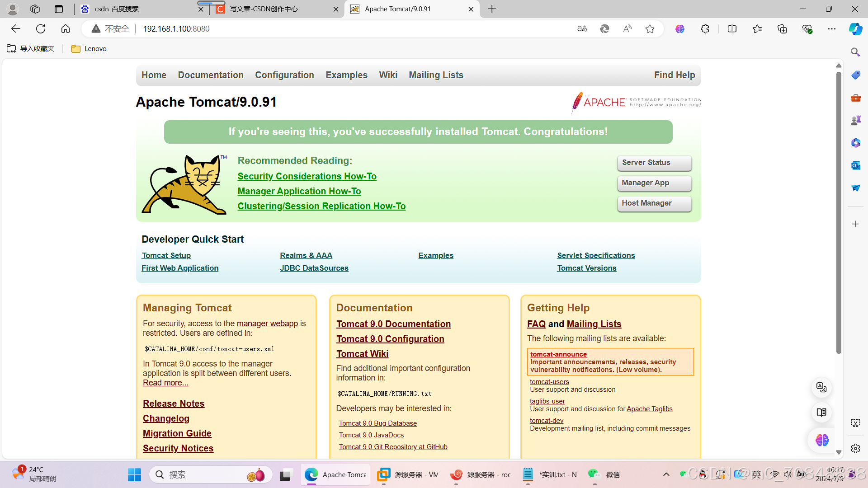Click the Server Status button
This screenshot has height=488, width=868.
coord(654,163)
